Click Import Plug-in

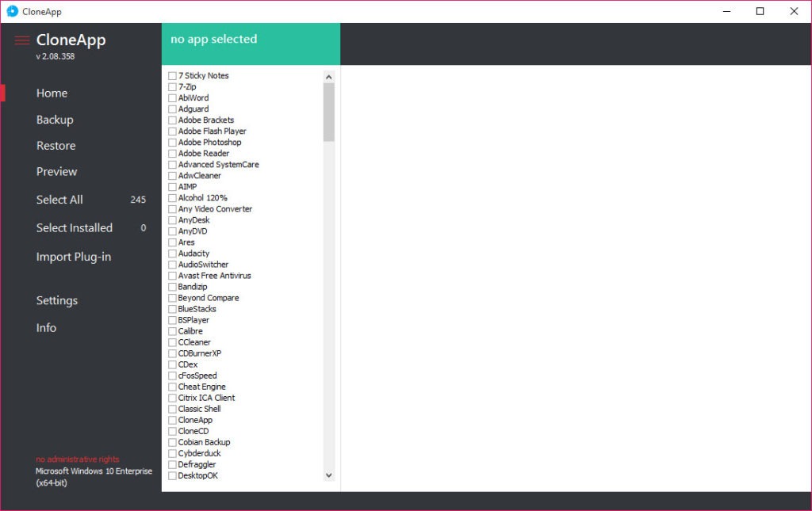(x=74, y=257)
